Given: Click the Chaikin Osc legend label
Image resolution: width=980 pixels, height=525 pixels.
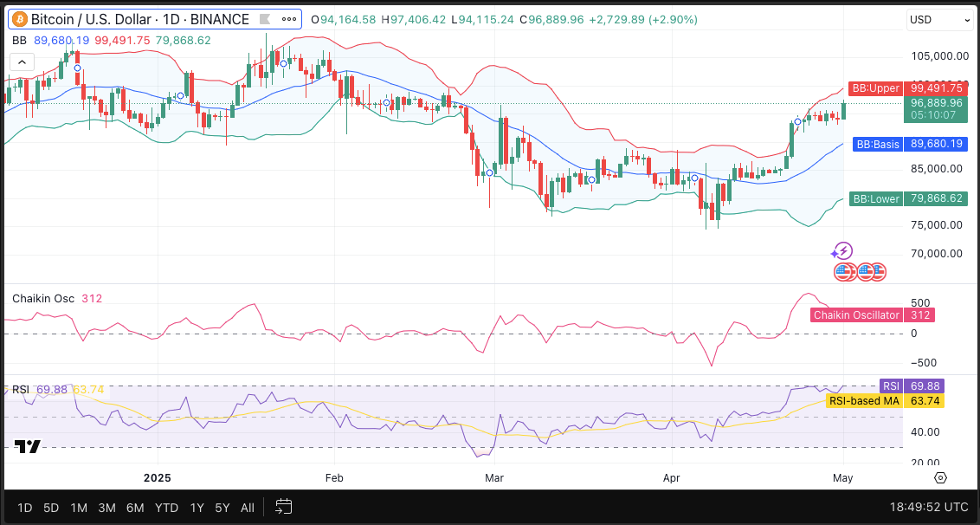Looking at the screenshot, I should (x=43, y=299).
